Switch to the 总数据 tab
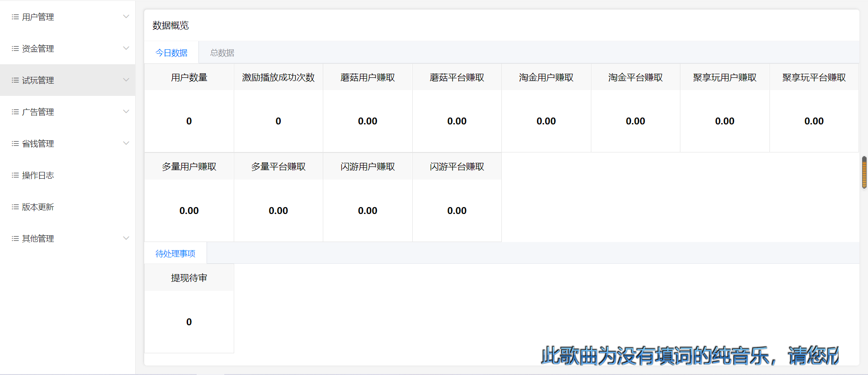The height and width of the screenshot is (375, 868). tap(222, 53)
